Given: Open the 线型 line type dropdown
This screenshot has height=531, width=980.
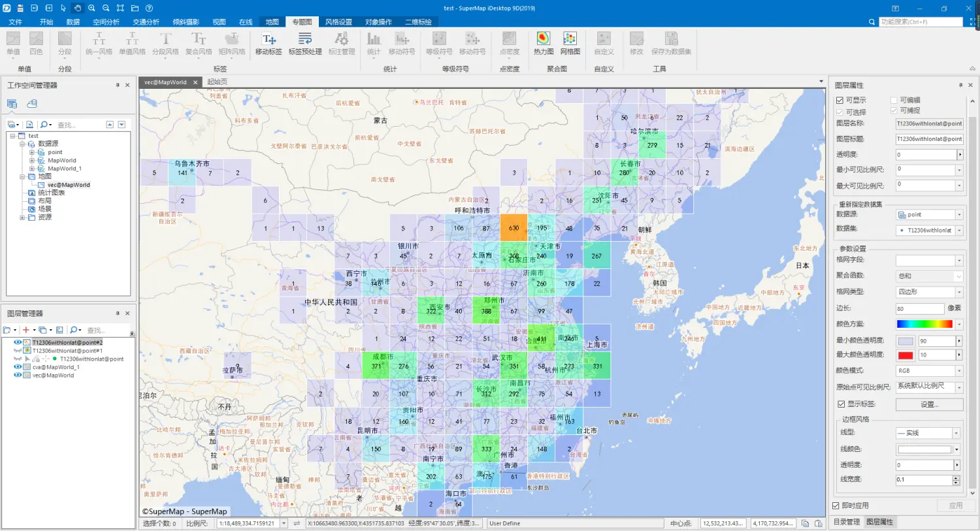Looking at the screenshot, I should (x=956, y=433).
